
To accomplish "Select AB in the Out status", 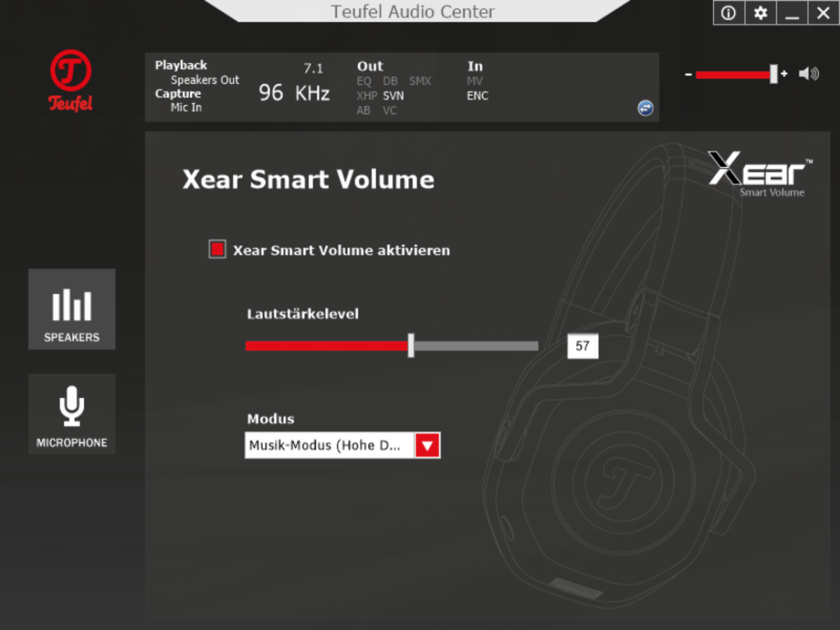I will point(363,110).
